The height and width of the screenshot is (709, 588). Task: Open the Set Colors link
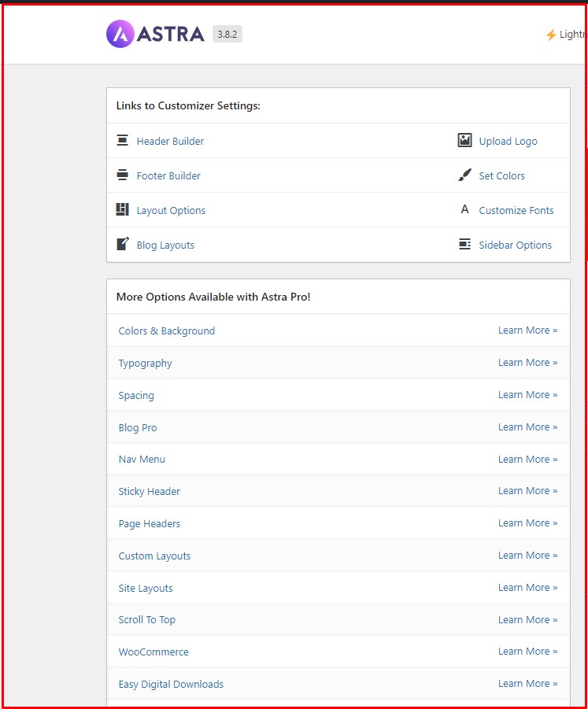click(x=501, y=176)
